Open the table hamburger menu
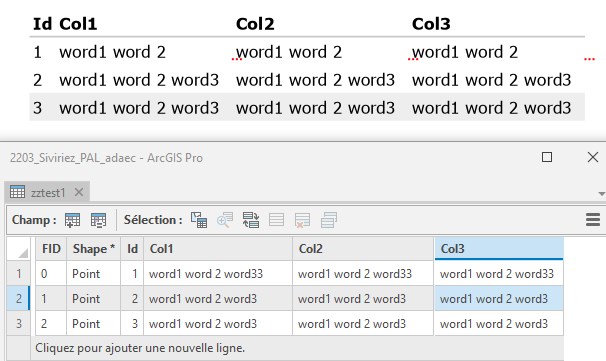 593,220
